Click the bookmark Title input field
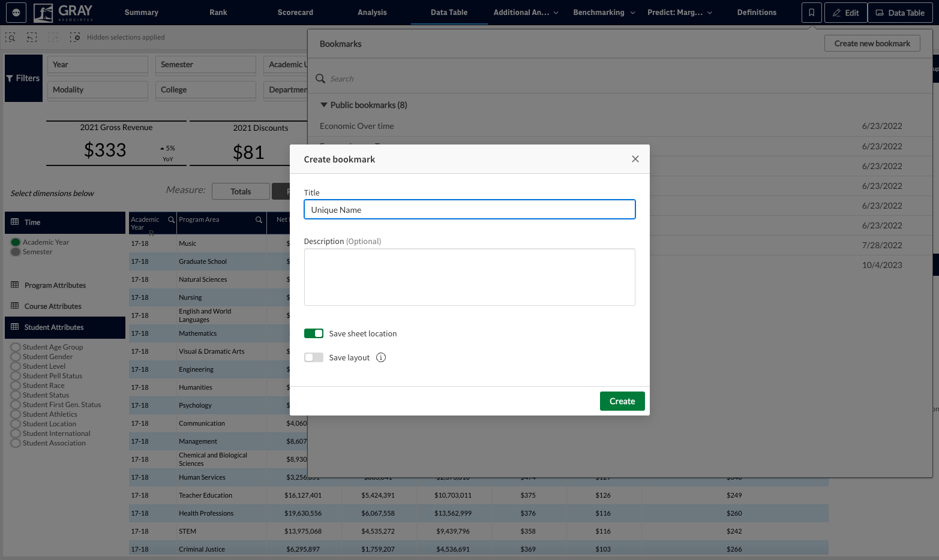The width and height of the screenshot is (939, 560). [469, 209]
